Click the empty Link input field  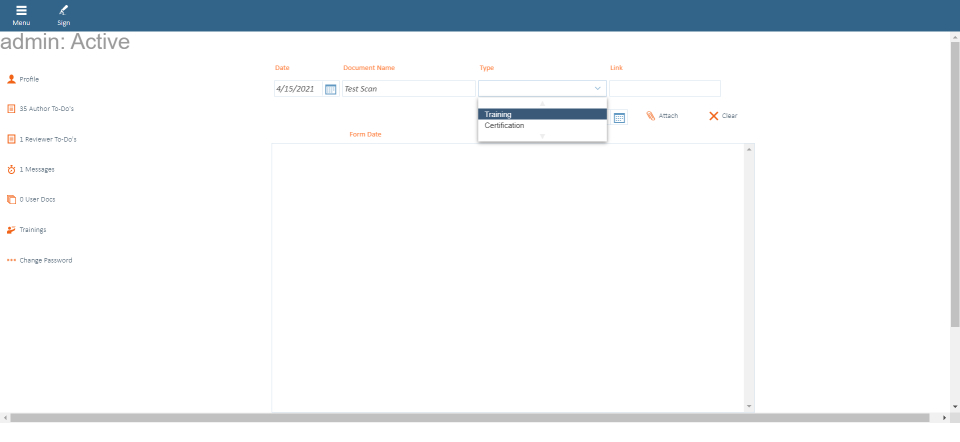coord(665,89)
